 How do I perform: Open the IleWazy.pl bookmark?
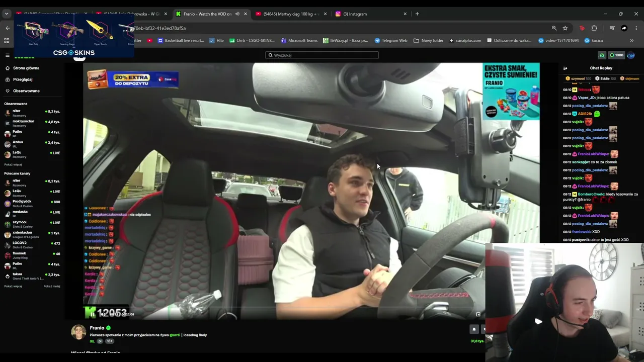pos(345,40)
